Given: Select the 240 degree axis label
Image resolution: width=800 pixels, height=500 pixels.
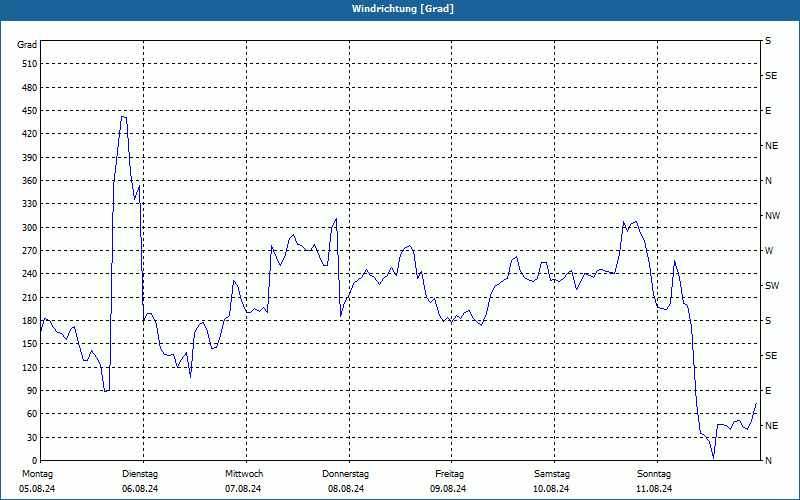Looking at the screenshot, I should tap(29, 273).
